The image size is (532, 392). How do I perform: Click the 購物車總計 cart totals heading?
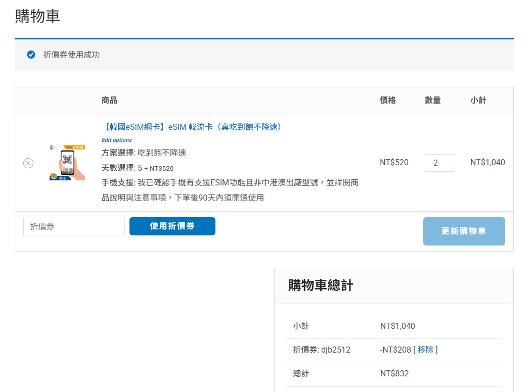click(x=320, y=286)
